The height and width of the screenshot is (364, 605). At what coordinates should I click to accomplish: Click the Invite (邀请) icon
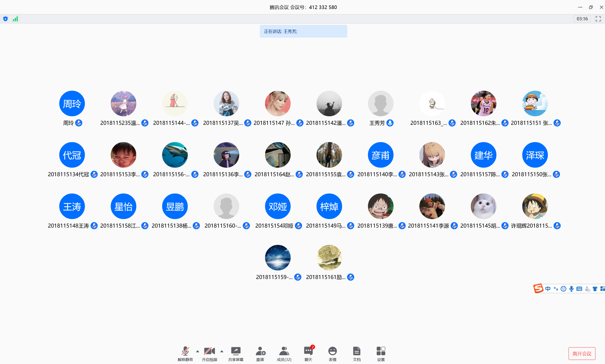260,351
